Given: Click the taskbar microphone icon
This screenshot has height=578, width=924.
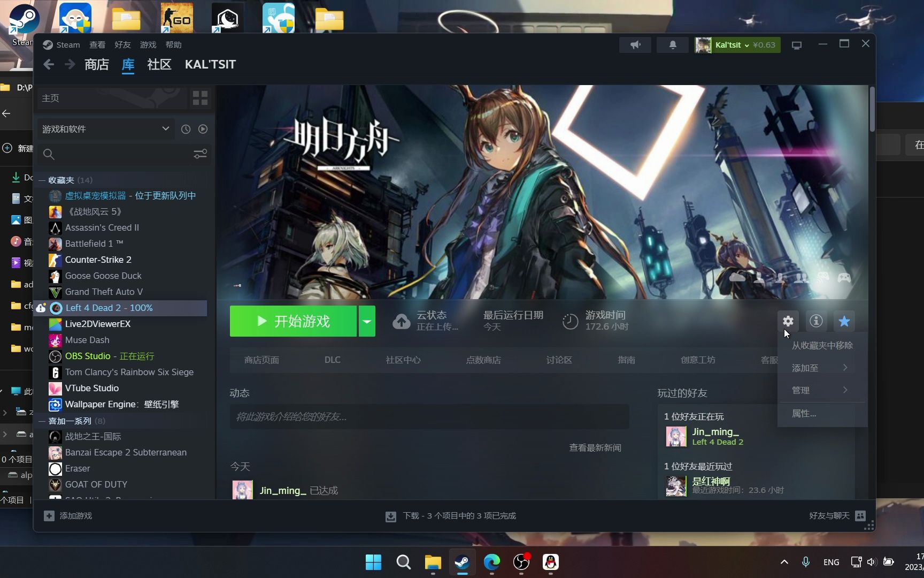Looking at the screenshot, I should coord(805,562).
